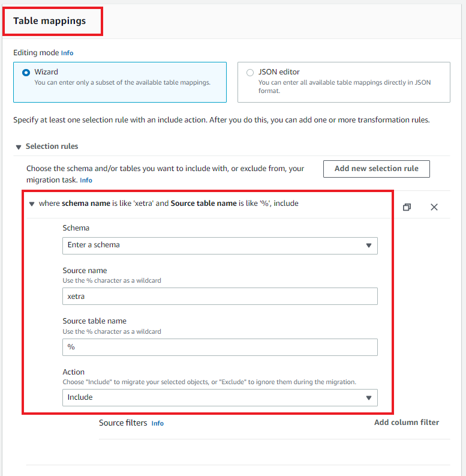Collapse the xetra selection rule details
Viewport: 466px width, 476px height.
[32, 203]
